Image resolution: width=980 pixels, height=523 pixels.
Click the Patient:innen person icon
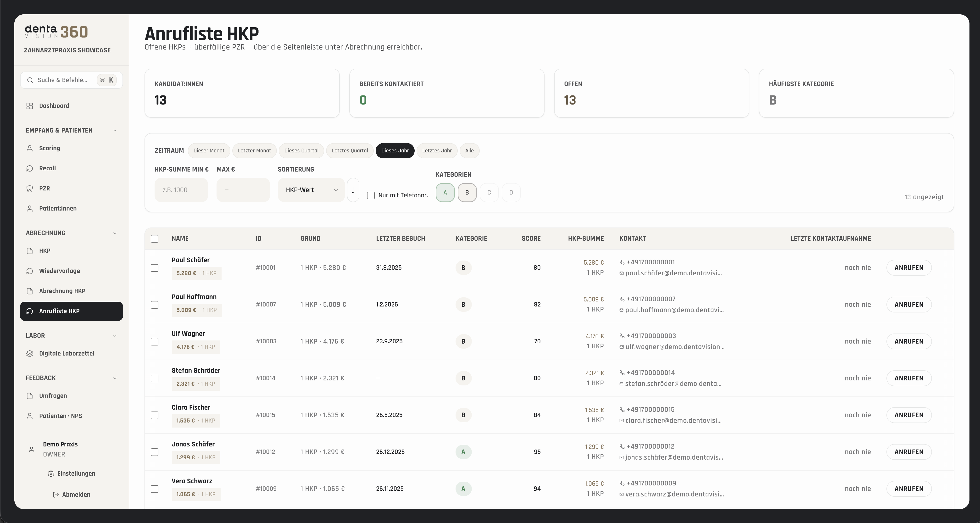(x=30, y=208)
